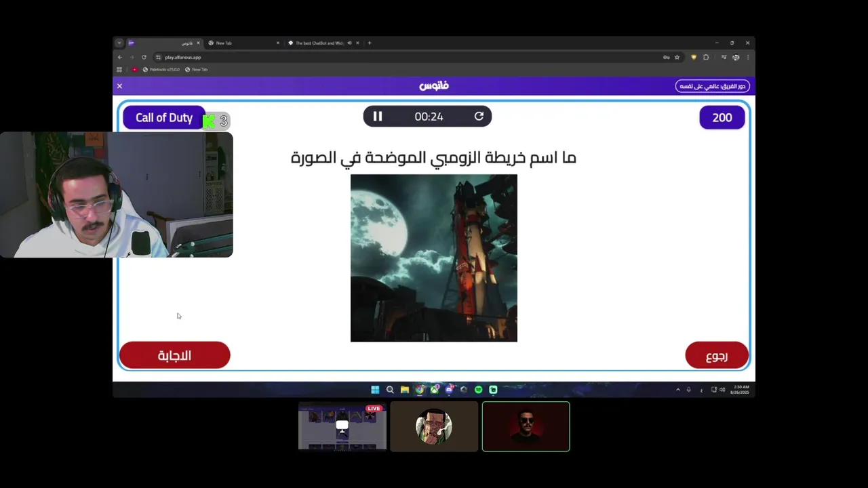Open the zombie map picture
Screen dimensions: 868x488
434,258
